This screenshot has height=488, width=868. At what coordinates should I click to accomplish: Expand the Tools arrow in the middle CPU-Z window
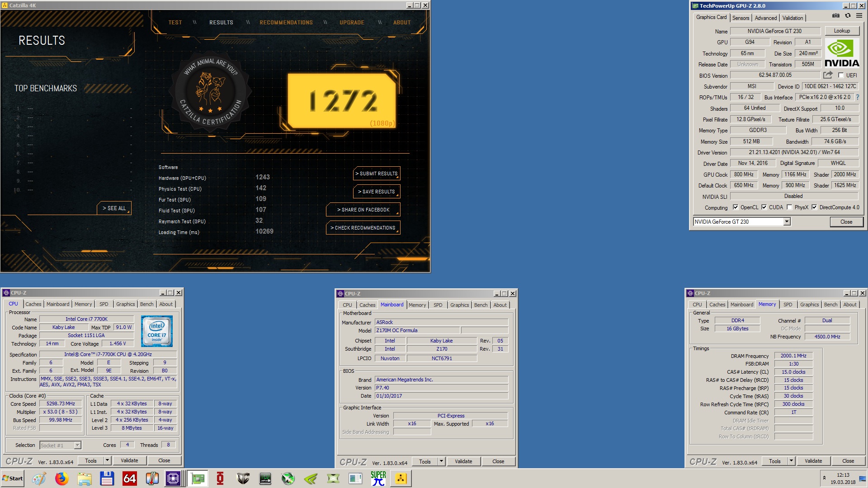pos(442,461)
